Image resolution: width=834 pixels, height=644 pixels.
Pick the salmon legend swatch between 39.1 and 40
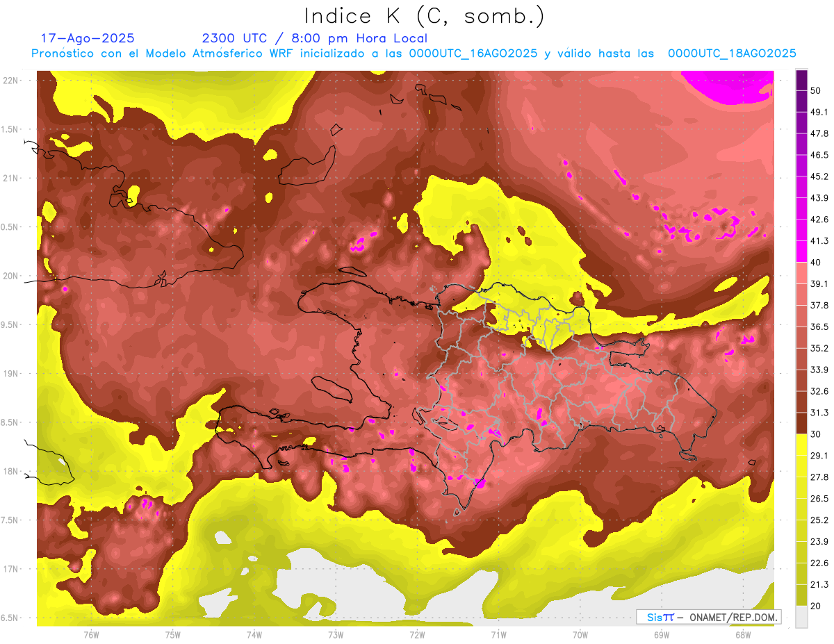(x=802, y=273)
